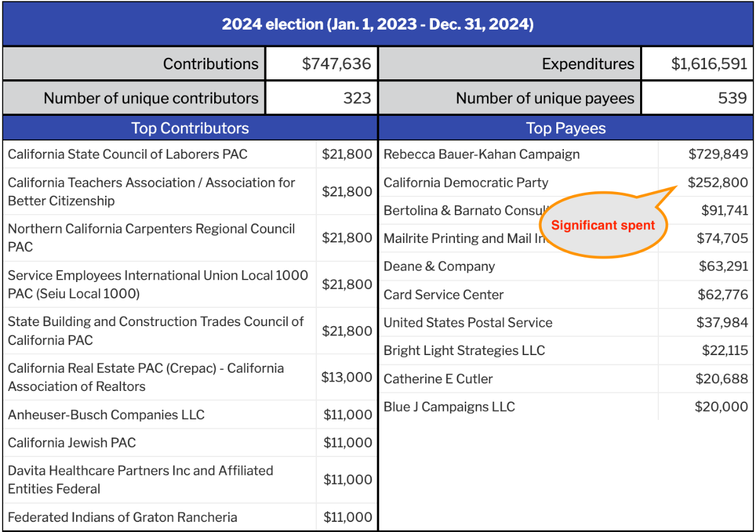Open California Democratic Party payee
This screenshot has height=532, width=756.
pos(466,183)
